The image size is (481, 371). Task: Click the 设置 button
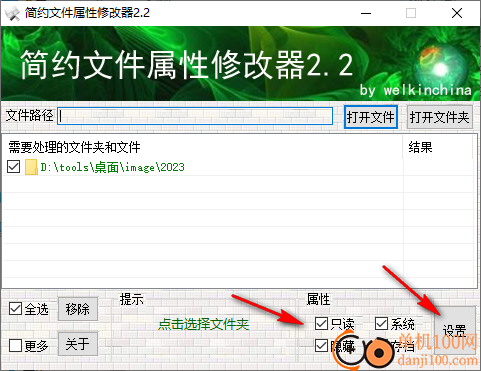455,330
